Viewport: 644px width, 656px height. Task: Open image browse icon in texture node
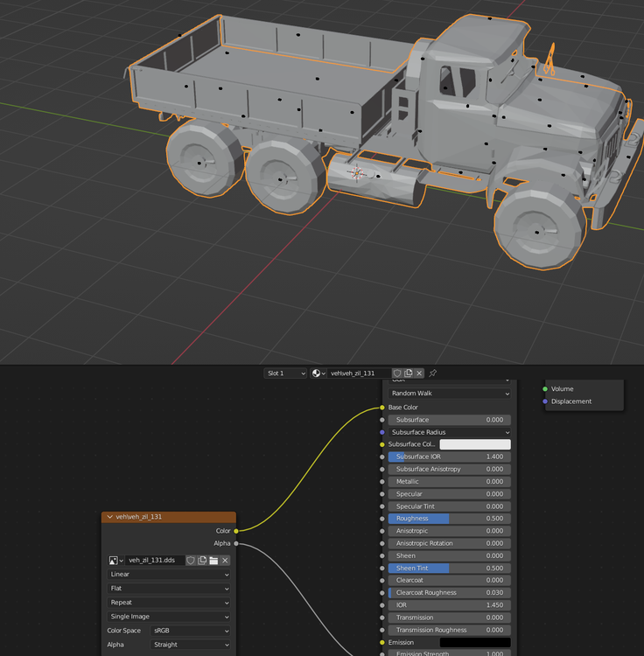click(x=115, y=561)
